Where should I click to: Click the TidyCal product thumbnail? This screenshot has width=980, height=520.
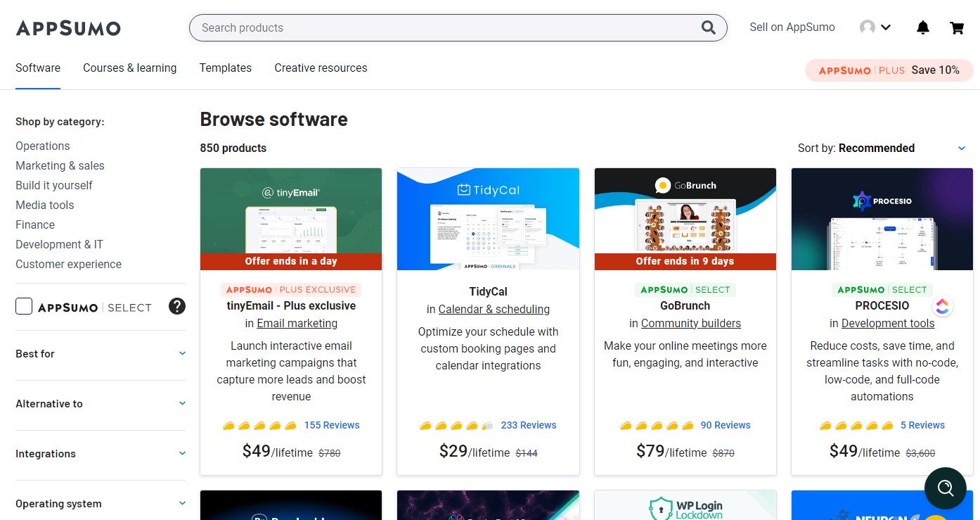488,219
